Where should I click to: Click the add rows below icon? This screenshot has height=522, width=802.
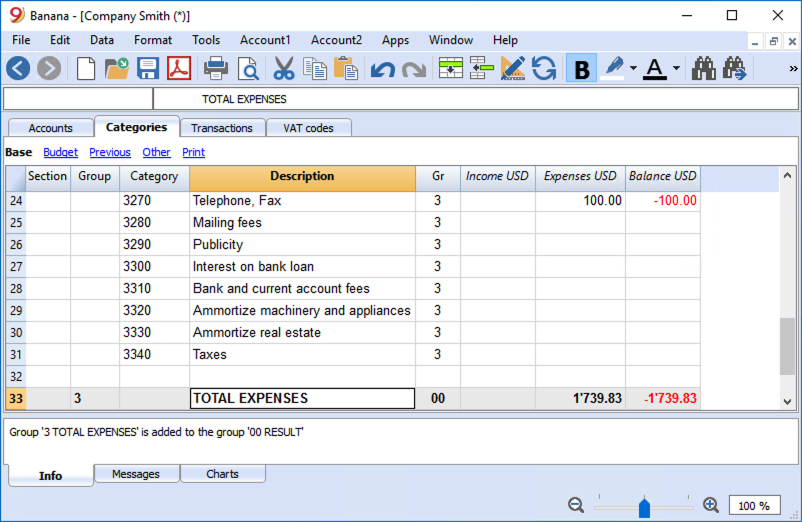(481, 69)
